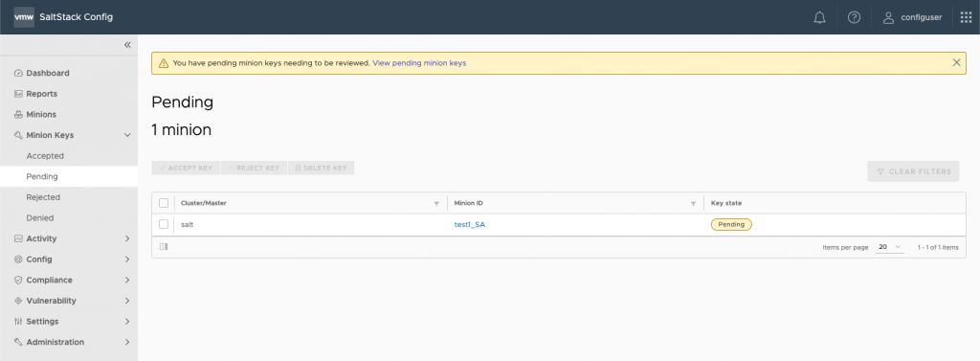Open the test1_SA minion link

[x=469, y=225]
